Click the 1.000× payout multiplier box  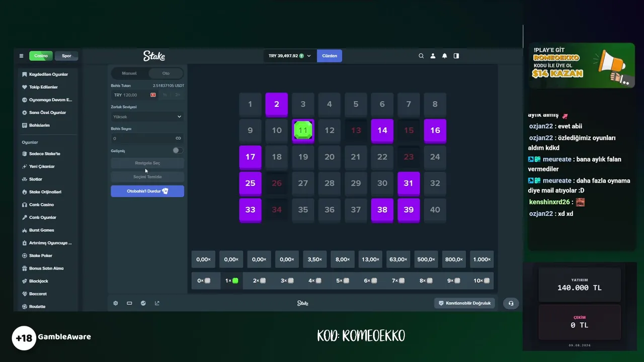pyautogui.click(x=481, y=259)
